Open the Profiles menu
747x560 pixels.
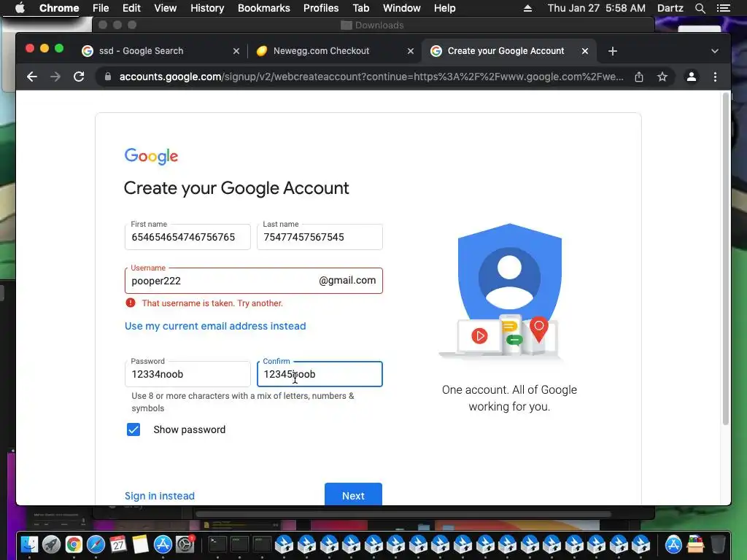[321, 8]
